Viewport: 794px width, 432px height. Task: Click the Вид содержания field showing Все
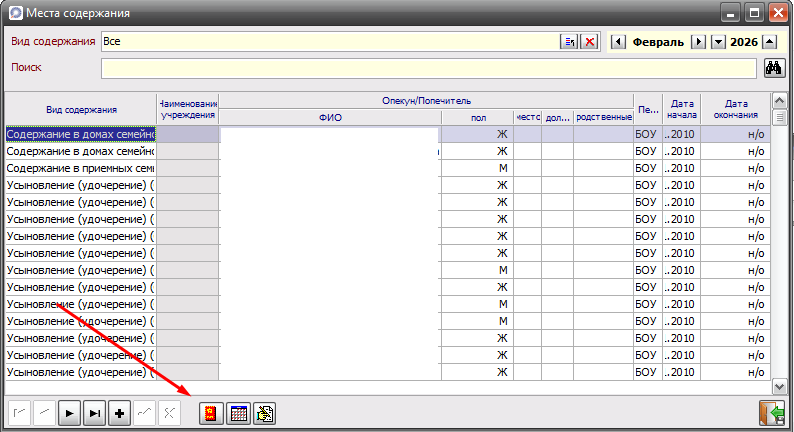(x=328, y=42)
